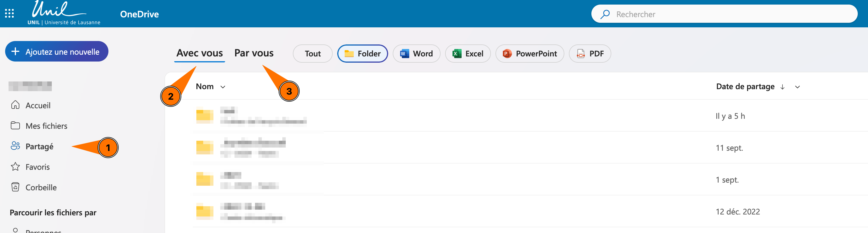The width and height of the screenshot is (868, 233).
Task: Open the folder shared 12 déc. 2022
Action: tap(205, 211)
